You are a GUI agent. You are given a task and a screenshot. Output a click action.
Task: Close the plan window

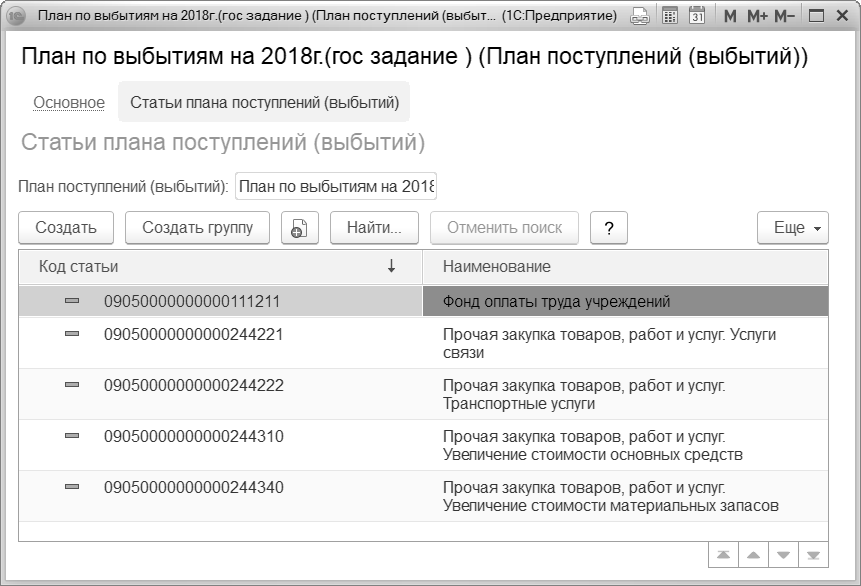(842, 16)
